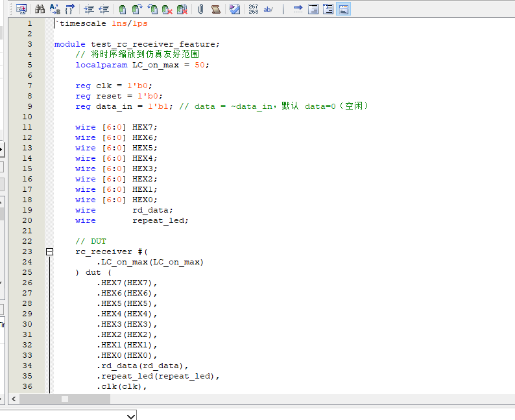This screenshot has width=515, height=420.
Task: Open the Replace text tool
Action: [x=55, y=9]
